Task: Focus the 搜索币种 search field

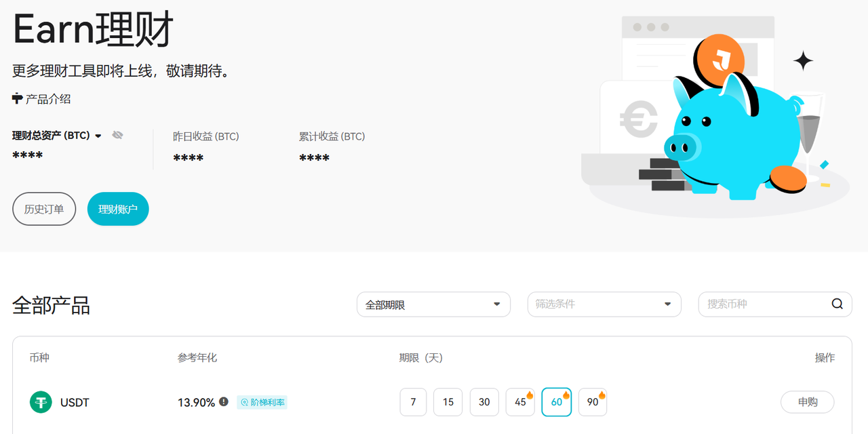Action: click(775, 304)
